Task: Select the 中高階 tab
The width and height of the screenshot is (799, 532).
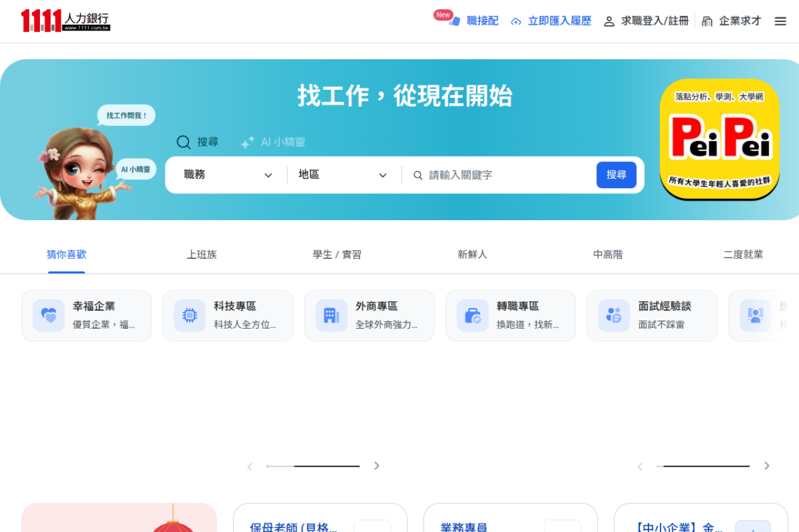Action: pos(607,254)
